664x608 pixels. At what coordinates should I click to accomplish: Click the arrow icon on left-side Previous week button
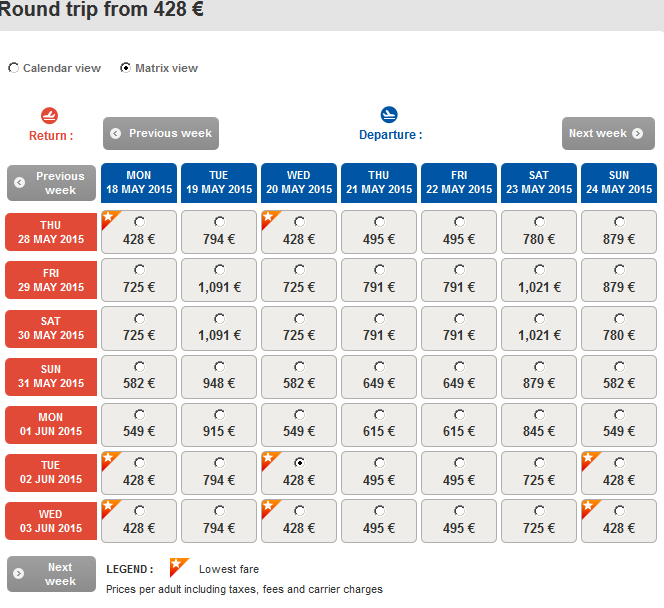coord(19,182)
